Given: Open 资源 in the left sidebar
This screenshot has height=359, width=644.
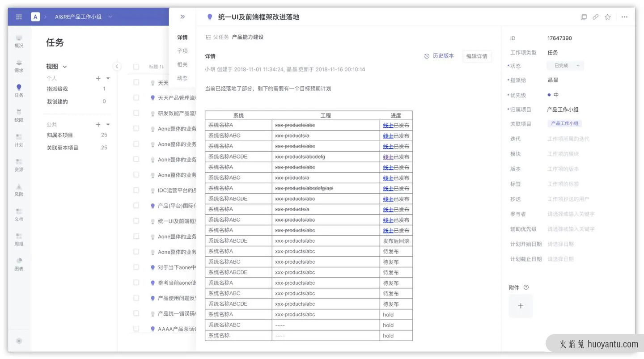Looking at the screenshot, I should 19,165.
